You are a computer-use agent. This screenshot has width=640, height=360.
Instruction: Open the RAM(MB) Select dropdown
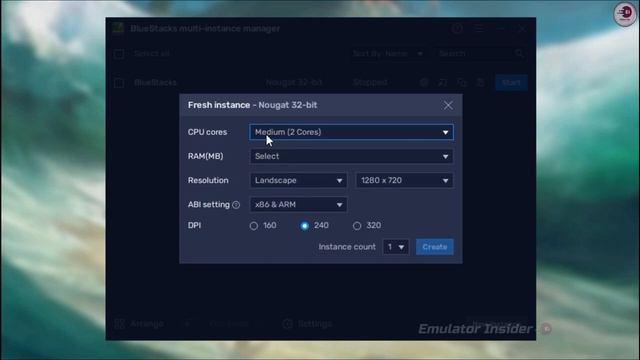(x=351, y=156)
